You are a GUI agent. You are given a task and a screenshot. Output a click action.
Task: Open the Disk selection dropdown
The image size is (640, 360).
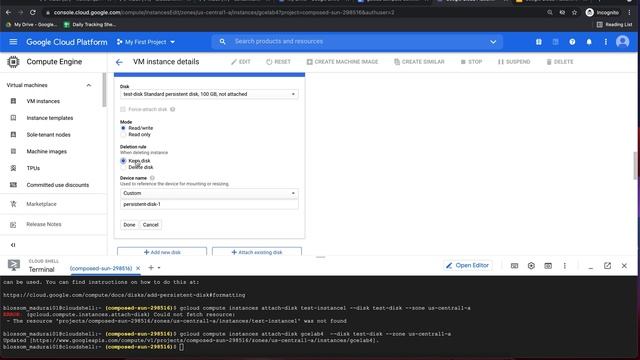pos(209,94)
